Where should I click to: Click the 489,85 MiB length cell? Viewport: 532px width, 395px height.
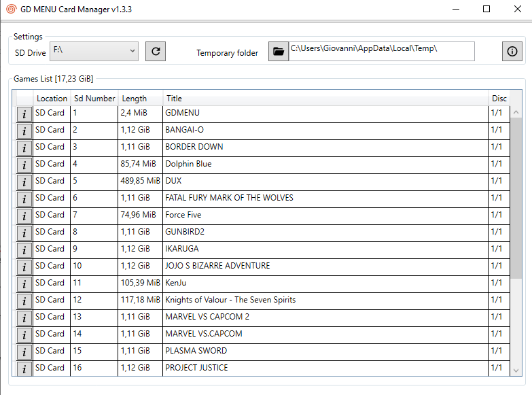click(140, 182)
